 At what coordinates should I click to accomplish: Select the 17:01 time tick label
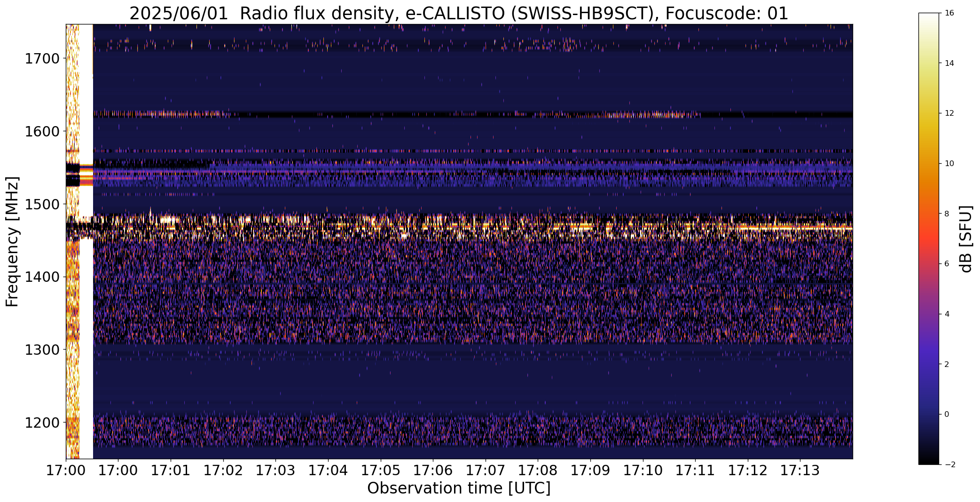(x=171, y=470)
